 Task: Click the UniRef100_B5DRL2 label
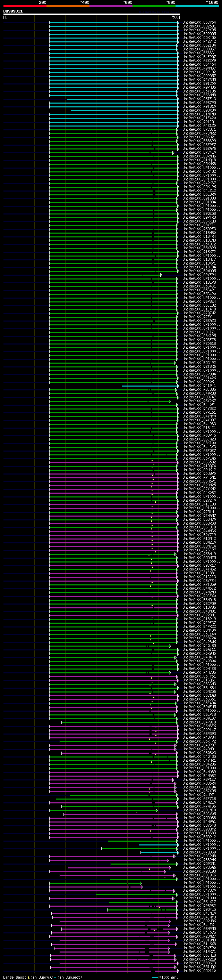199,836
